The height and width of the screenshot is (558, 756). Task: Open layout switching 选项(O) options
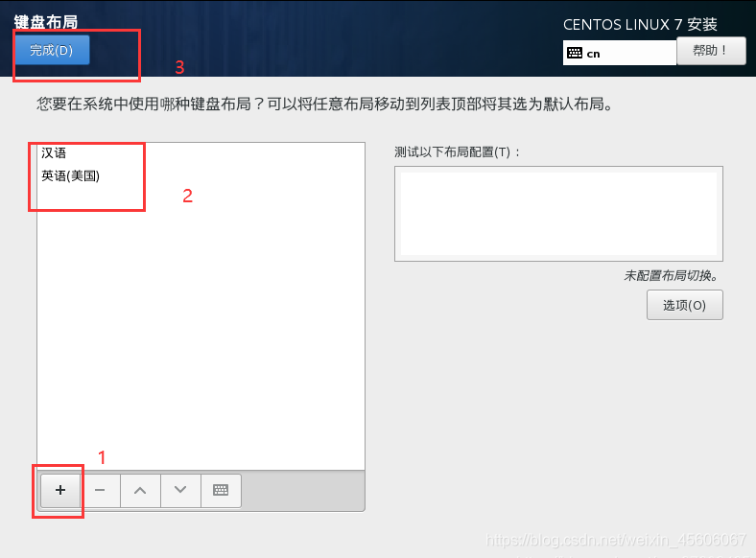685,305
